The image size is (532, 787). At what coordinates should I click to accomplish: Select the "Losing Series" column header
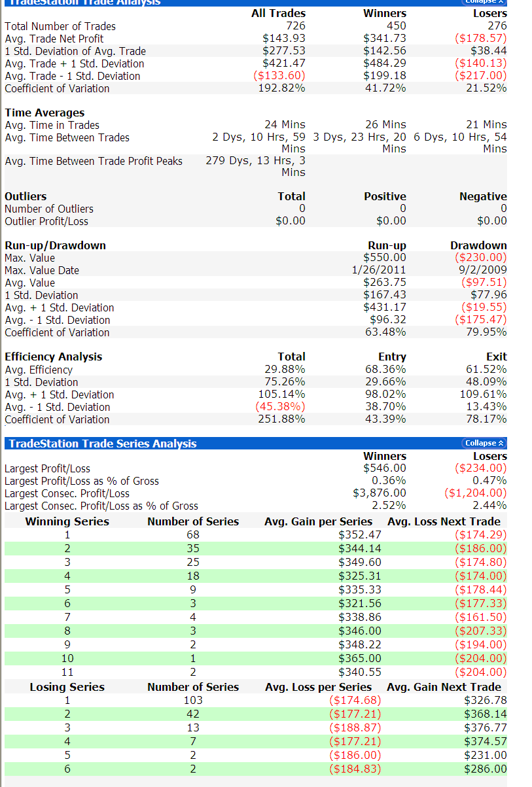[x=67, y=687]
